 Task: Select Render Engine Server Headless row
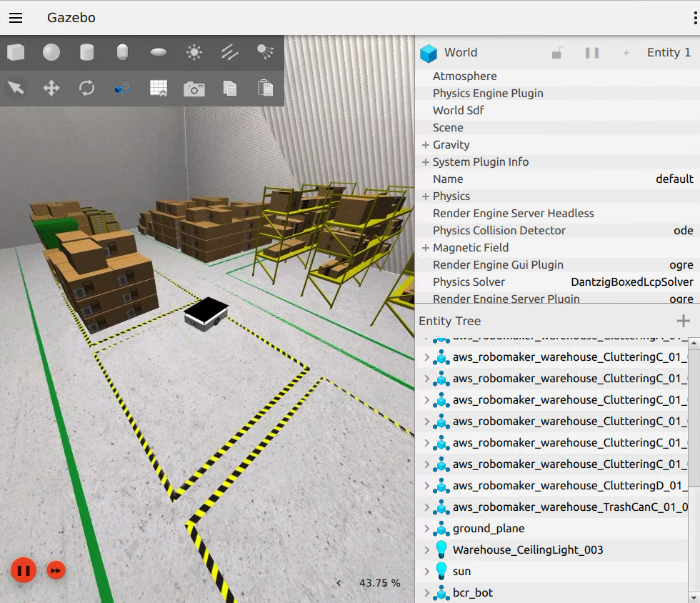(557, 213)
